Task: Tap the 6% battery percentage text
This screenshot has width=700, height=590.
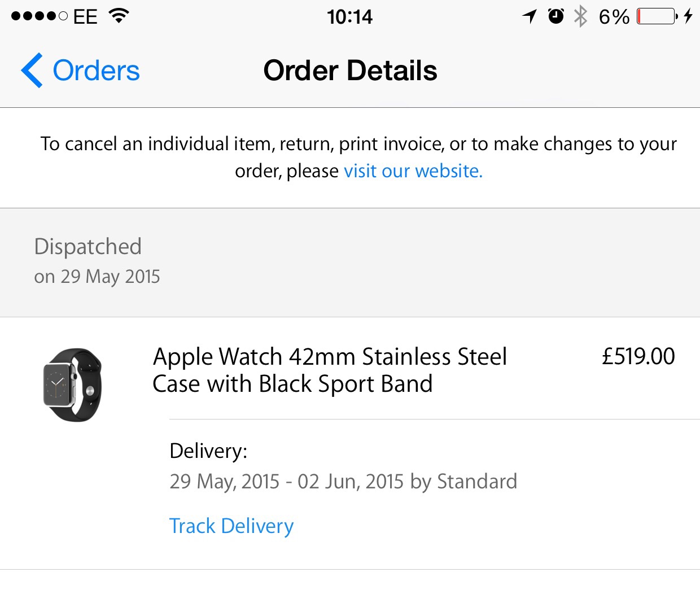Action: click(614, 16)
